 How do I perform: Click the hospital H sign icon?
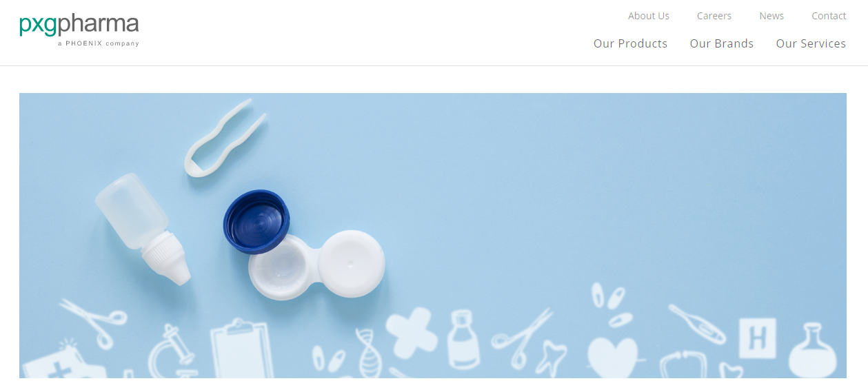click(758, 338)
